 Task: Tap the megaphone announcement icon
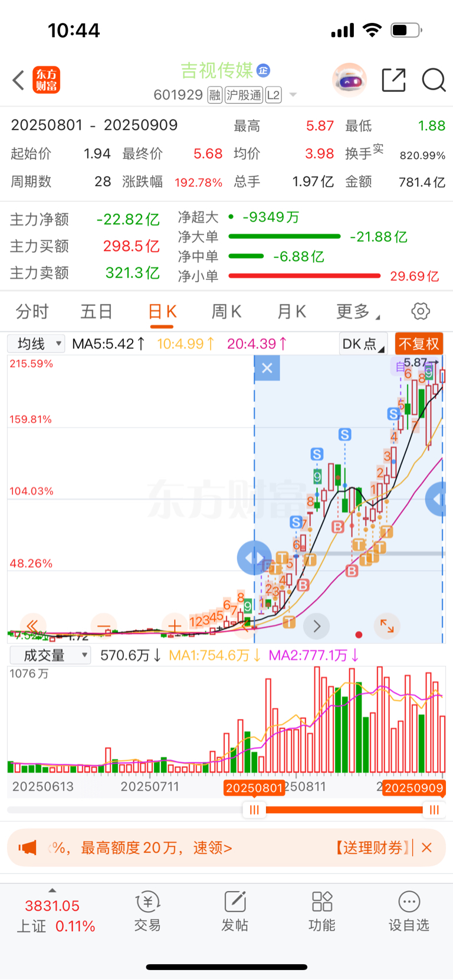tap(27, 848)
